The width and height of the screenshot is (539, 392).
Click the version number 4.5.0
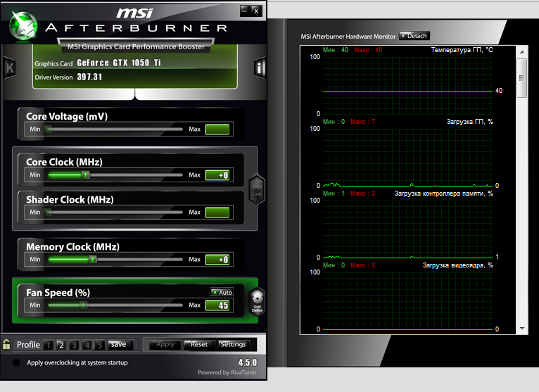tap(248, 362)
